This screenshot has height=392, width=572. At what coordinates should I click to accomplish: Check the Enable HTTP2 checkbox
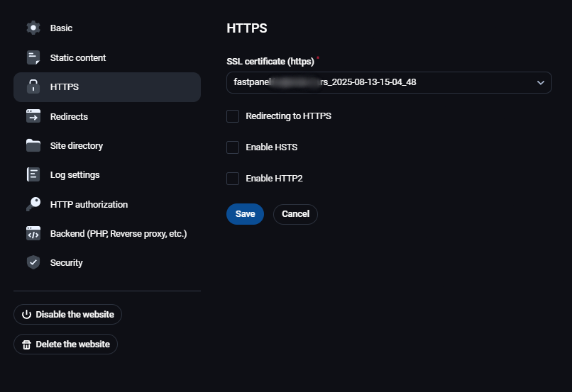point(233,179)
